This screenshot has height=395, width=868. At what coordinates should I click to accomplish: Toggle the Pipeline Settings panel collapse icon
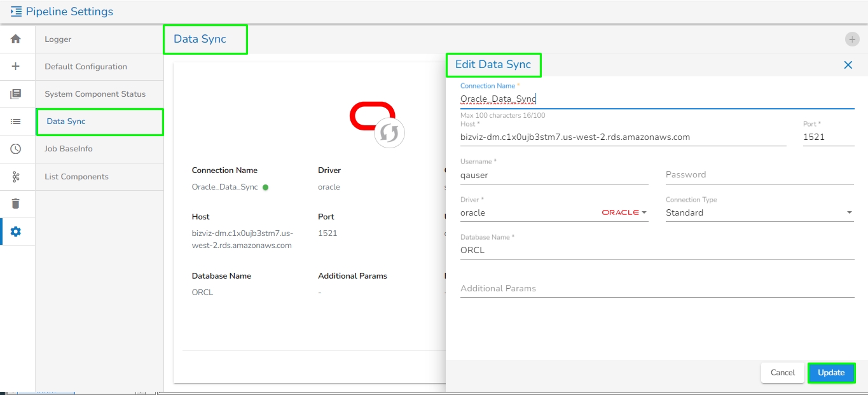pos(16,11)
